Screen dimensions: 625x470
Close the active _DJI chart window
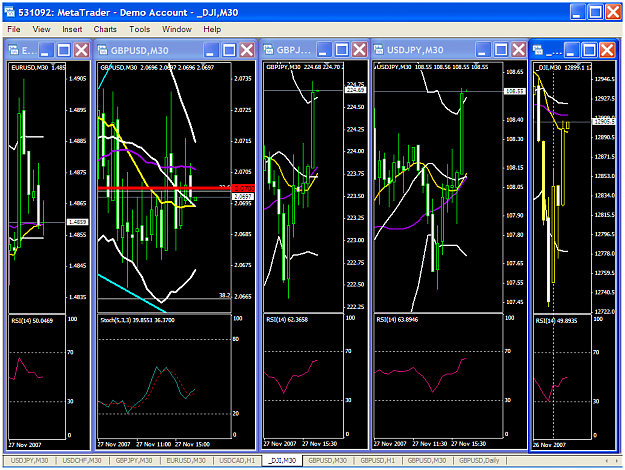(607, 50)
